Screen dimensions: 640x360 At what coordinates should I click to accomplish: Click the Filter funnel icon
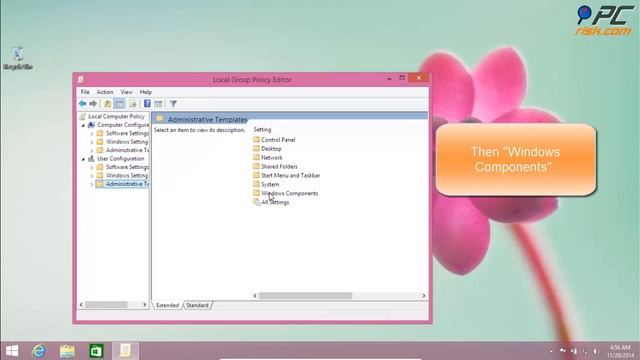pyautogui.click(x=173, y=104)
